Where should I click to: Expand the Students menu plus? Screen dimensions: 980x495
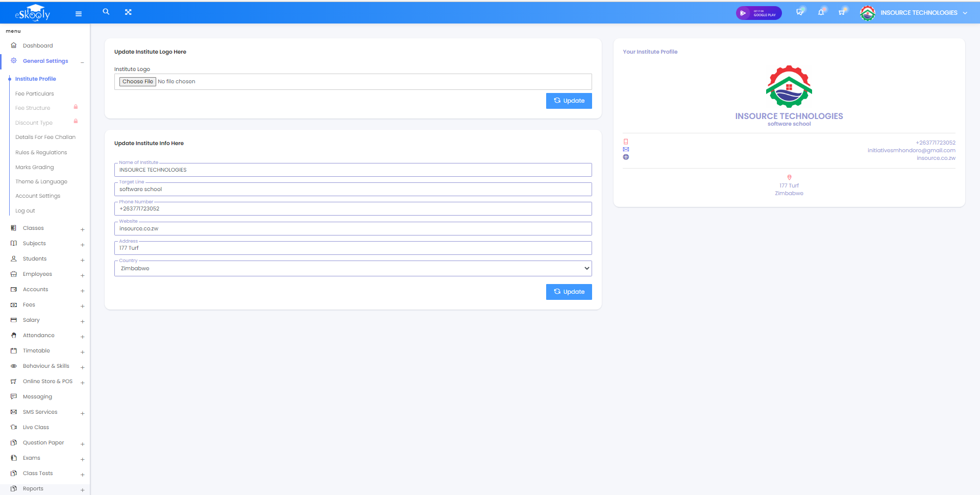82,260
